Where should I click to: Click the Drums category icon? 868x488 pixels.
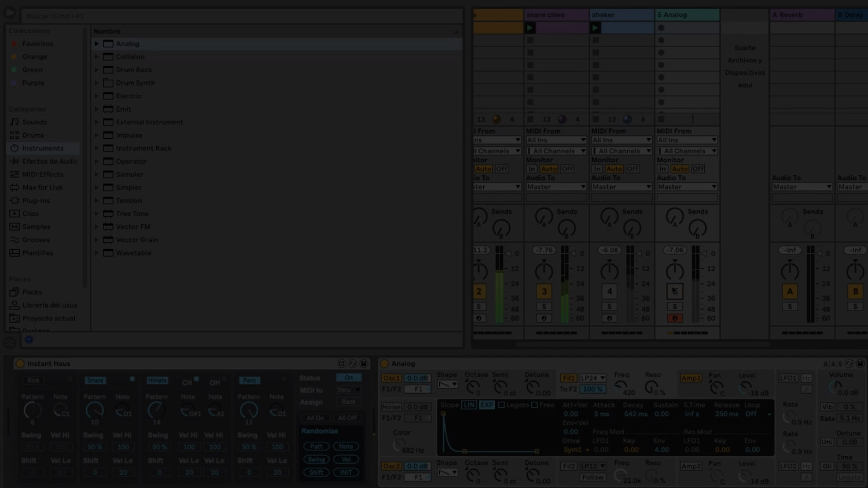coord(14,135)
